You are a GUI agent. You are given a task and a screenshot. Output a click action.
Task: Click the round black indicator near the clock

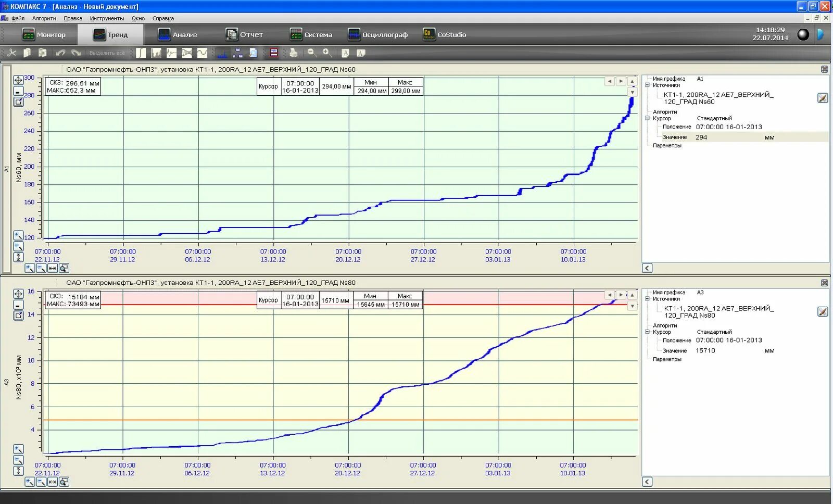point(803,34)
